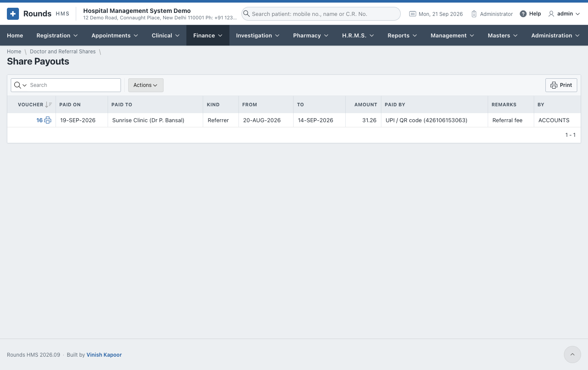This screenshot has width=588, height=370.
Task: Go to Doctor and Referral Shares breadcrumb
Action: [63, 52]
